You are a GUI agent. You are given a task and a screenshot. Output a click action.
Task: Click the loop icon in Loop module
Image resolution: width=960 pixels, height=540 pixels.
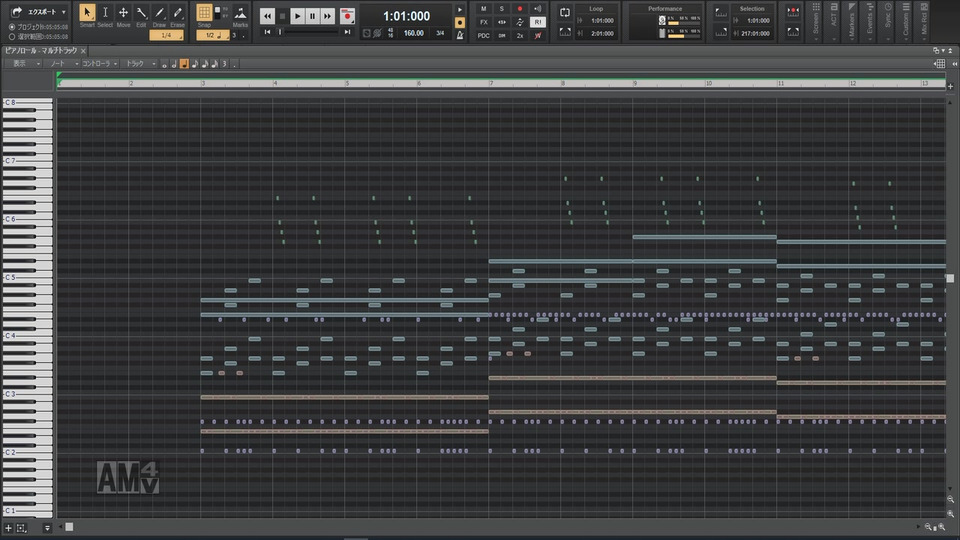565,12
